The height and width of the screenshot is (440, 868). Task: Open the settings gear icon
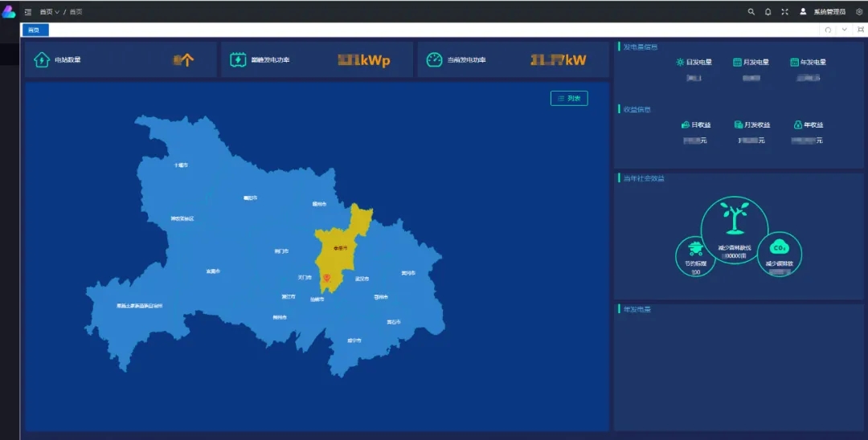coord(858,12)
